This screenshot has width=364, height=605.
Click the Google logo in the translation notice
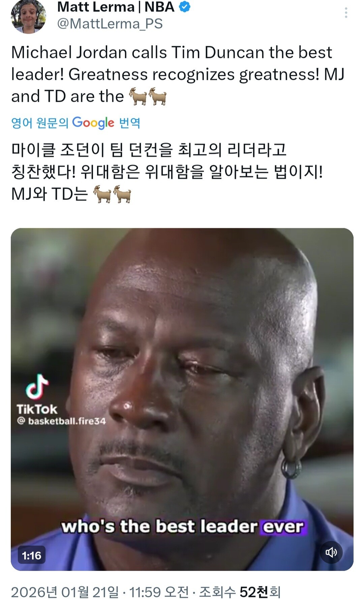(x=93, y=123)
